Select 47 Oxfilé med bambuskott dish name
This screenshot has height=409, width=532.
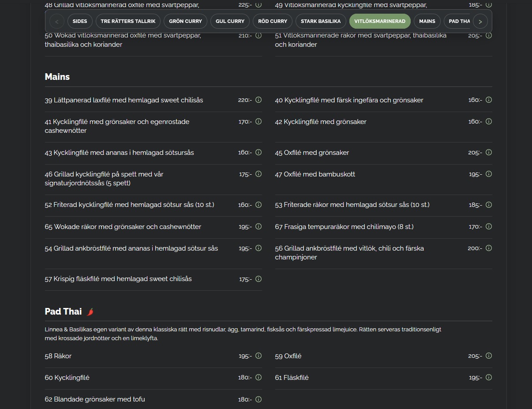315,174
